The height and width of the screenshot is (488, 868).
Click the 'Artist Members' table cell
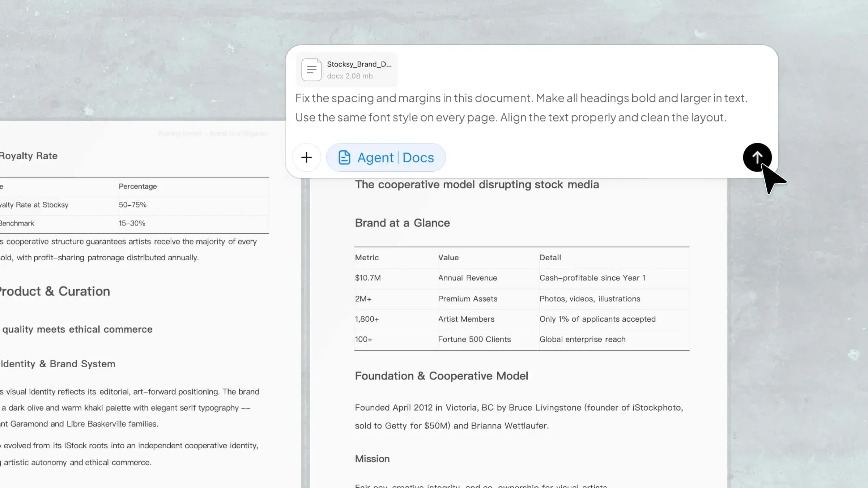[466, 319]
